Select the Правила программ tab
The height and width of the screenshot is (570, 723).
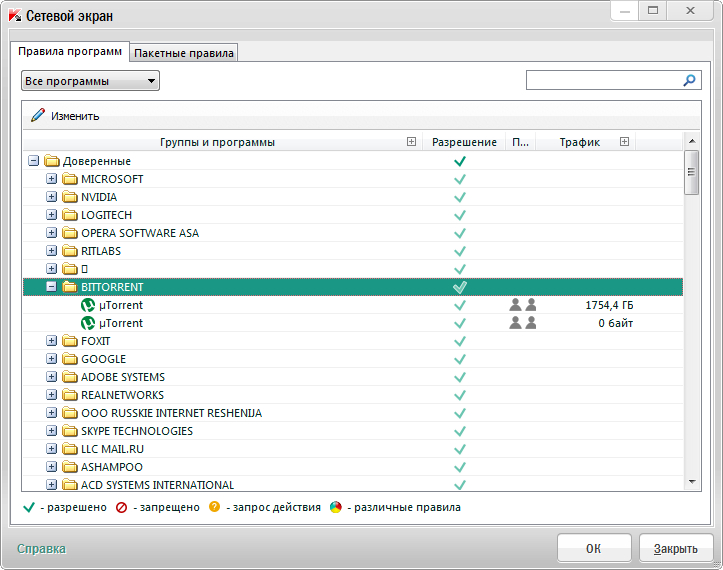(70, 51)
